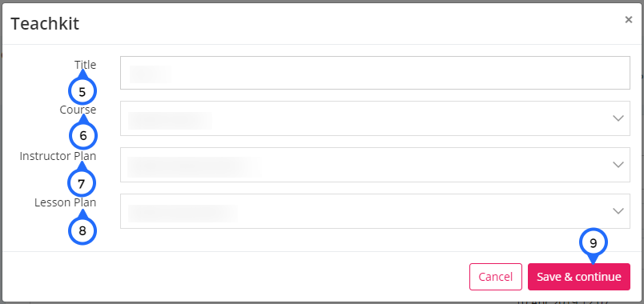Click the Cancel button
Image resolution: width=644 pixels, height=304 pixels.
(x=496, y=277)
